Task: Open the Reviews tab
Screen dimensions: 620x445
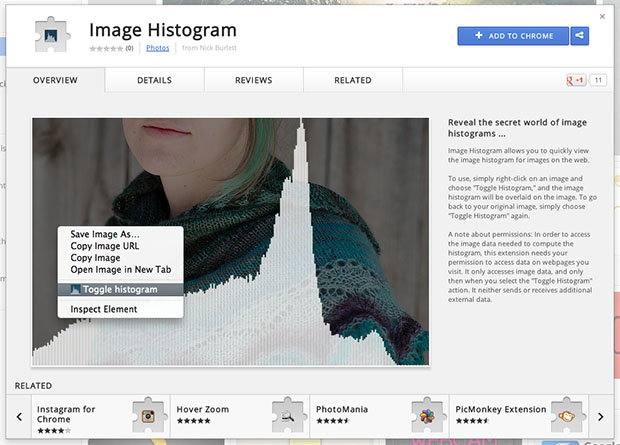Action: click(254, 80)
